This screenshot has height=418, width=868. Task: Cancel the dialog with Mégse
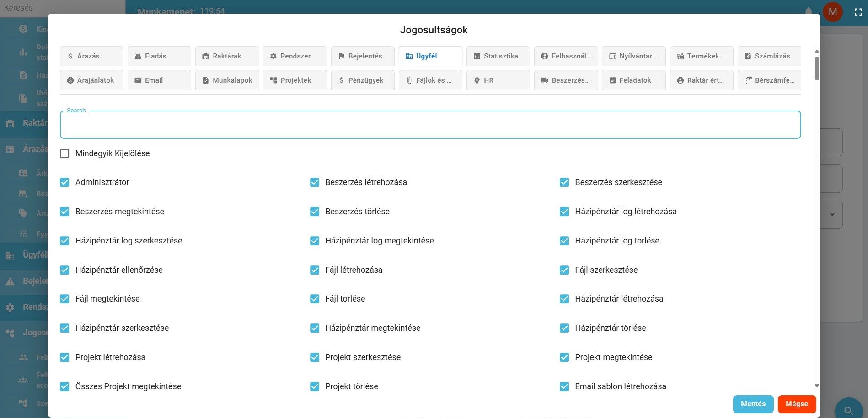pos(796,404)
